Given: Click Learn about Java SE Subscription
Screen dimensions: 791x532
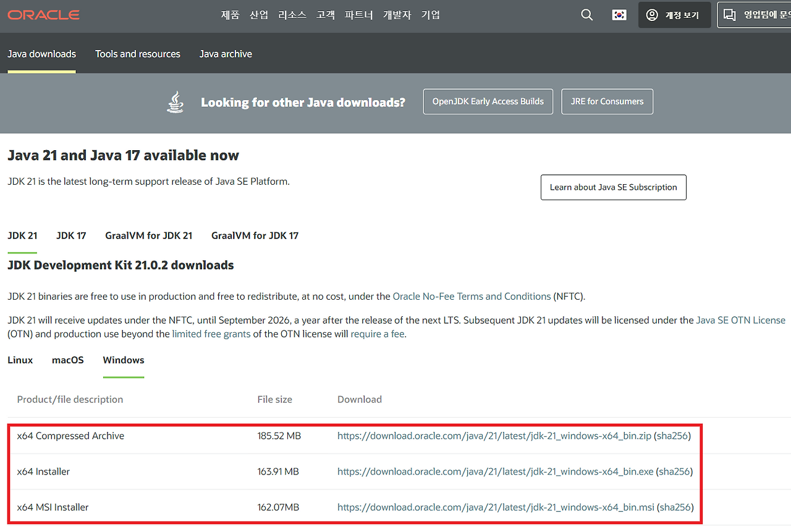Looking at the screenshot, I should click(x=613, y=187).
